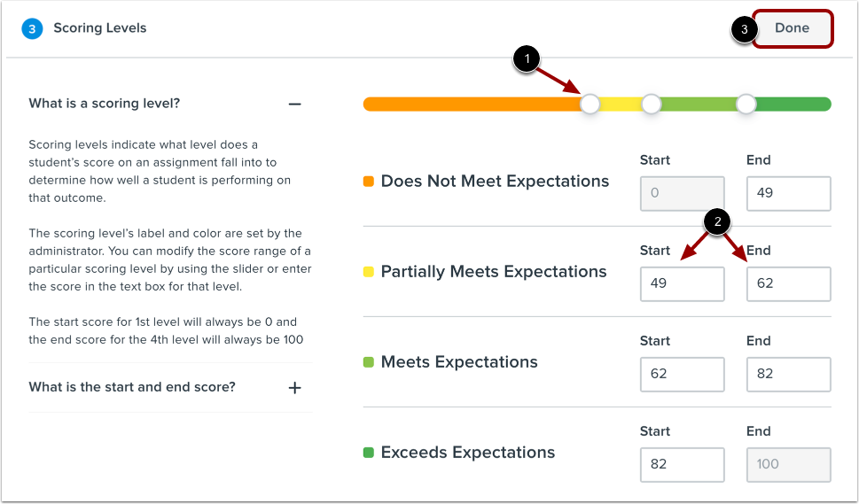The width and height of the screenshot is (859, 504).
Task: Click the End field for Does Not Meet Expectations
Action: coord(788,193)
